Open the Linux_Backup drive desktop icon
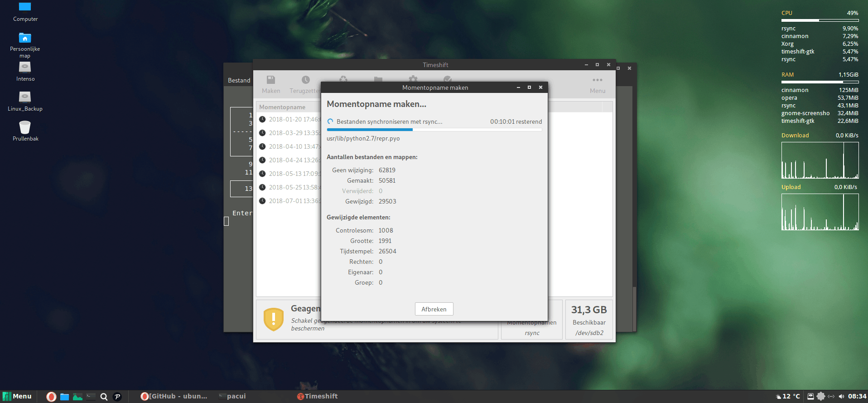The image size is (868, 403). (25, 102)
